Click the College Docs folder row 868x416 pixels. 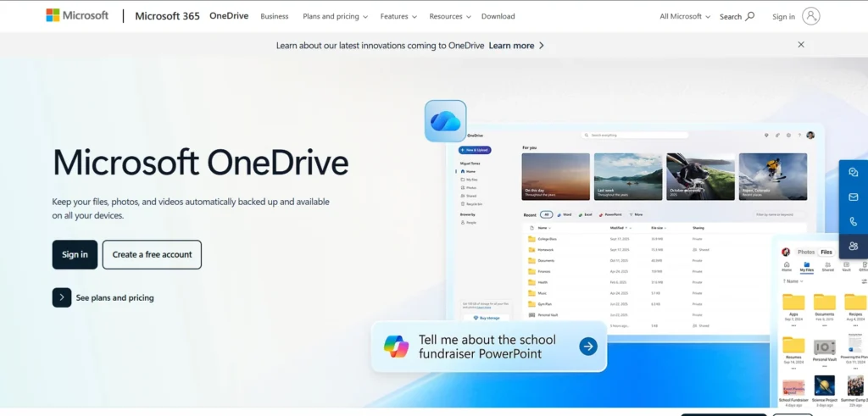665,239
